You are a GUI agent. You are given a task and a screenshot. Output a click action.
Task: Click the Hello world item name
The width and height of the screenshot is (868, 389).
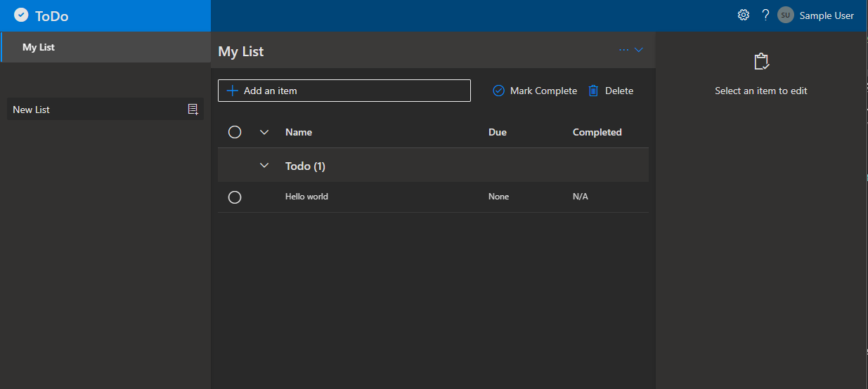point(306,197)
